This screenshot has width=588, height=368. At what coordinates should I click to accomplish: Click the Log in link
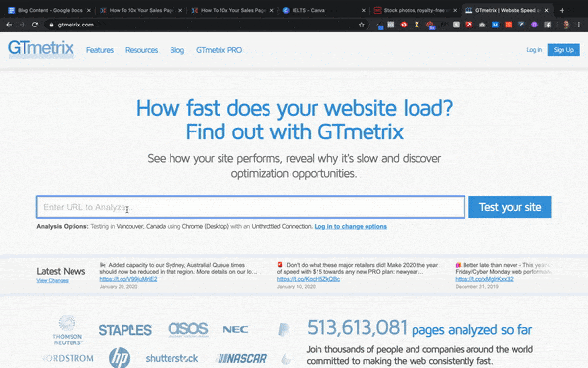click(x=534, y=50)
